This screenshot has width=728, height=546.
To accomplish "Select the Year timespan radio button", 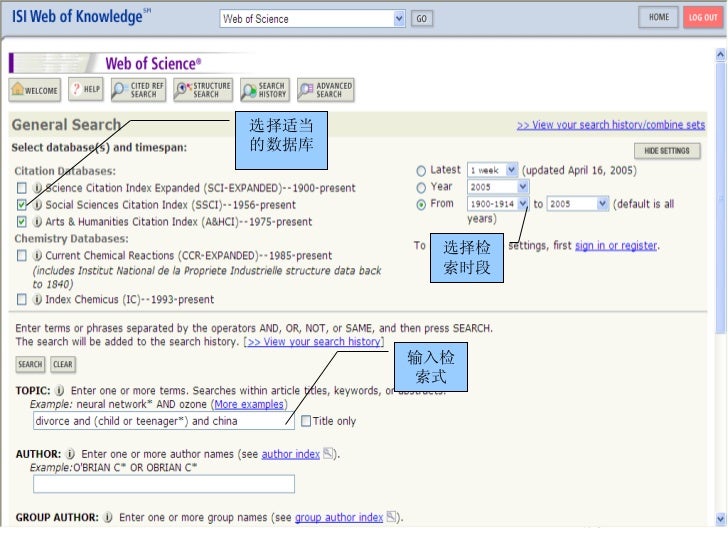I will (421, 188).
